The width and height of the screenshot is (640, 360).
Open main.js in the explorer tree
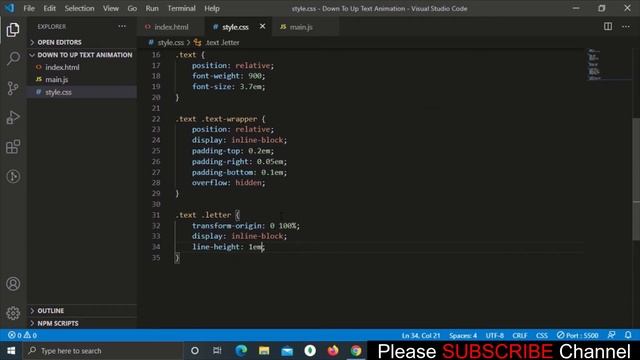point(56,80)
